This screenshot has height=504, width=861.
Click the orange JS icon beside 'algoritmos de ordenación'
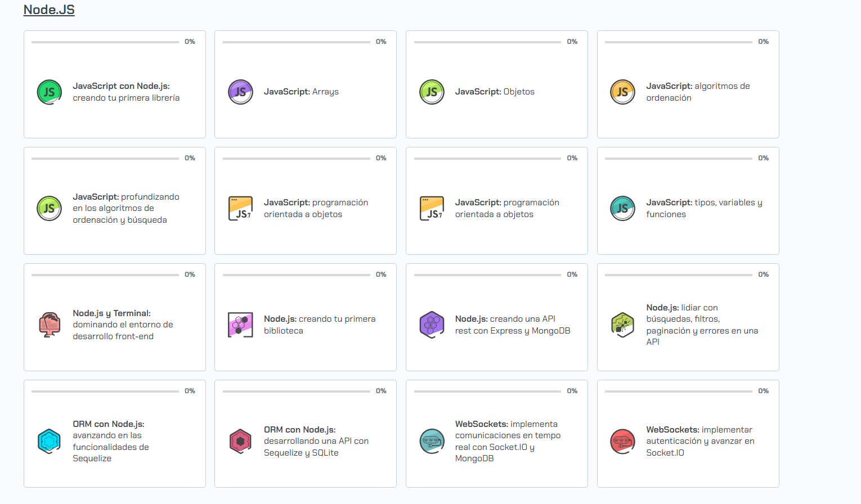623,92
